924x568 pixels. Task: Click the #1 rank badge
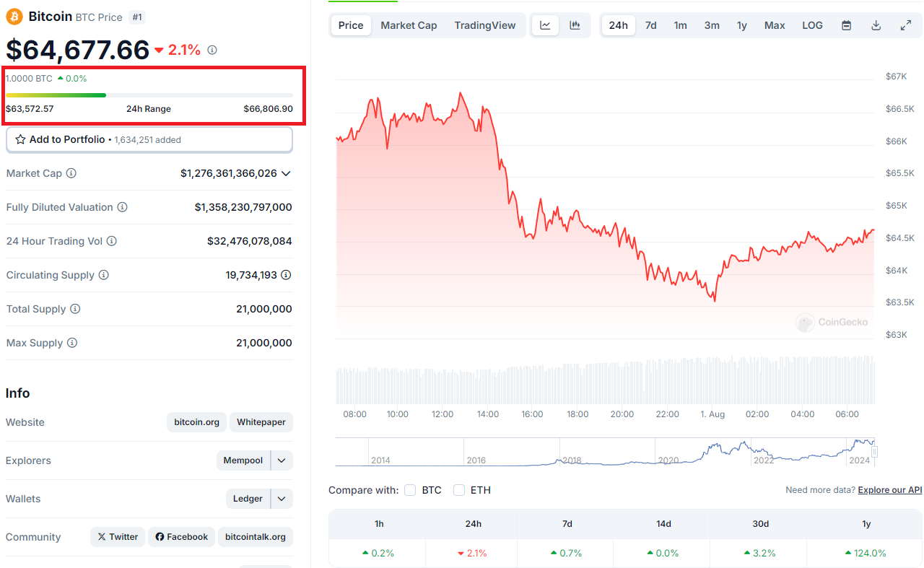click(x=136, y=17)
